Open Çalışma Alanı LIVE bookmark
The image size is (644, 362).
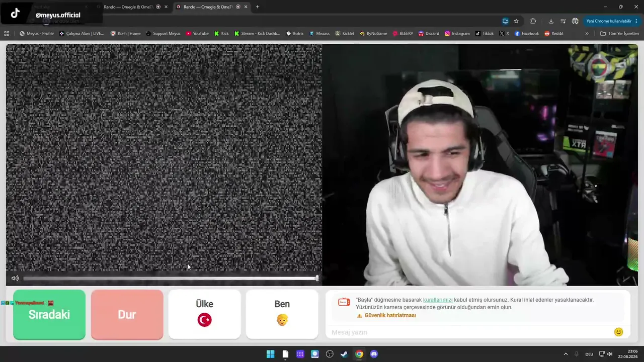pyautogui.click(x=82, y=34)
